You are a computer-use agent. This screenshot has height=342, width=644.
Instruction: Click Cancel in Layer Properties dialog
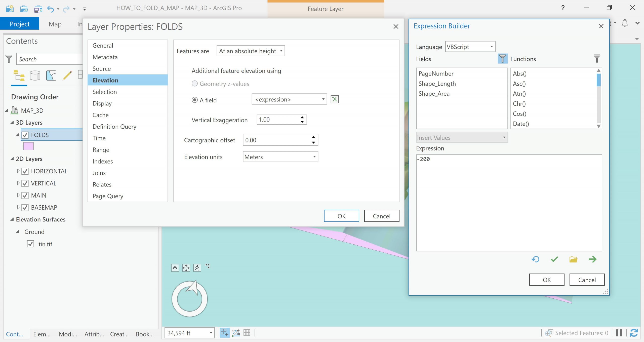coord(381,216)
